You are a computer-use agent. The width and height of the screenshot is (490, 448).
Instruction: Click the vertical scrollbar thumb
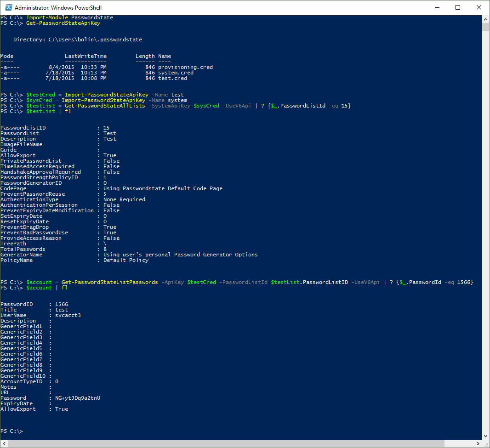(485, 27)
